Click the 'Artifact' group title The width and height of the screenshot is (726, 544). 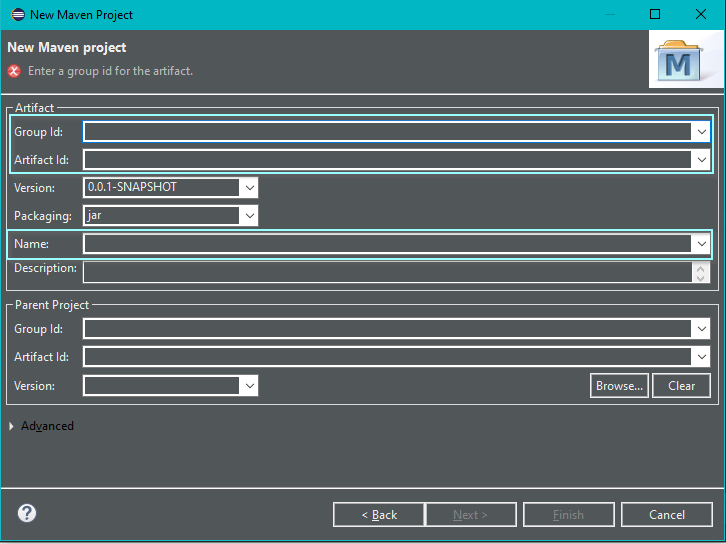[34, 108]
